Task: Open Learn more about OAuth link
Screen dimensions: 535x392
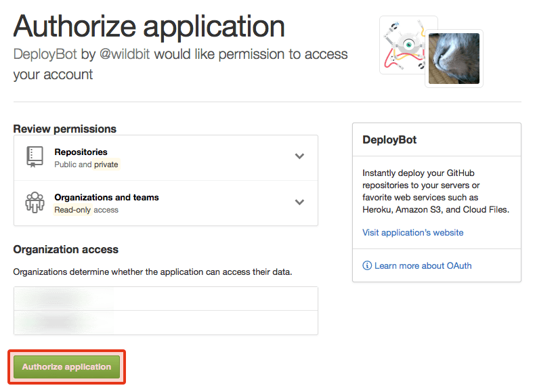Action: coord(423,265)
